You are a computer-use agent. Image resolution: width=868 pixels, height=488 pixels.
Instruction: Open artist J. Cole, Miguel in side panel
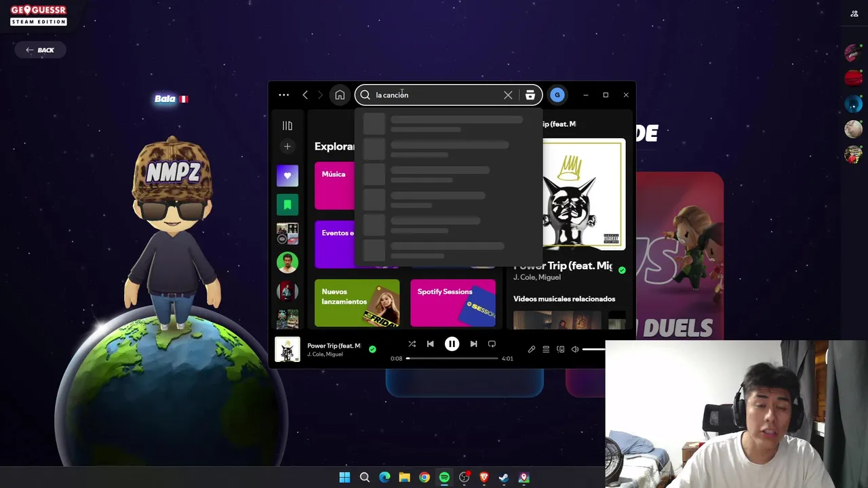pyautogui.click(x=537, y=277)
